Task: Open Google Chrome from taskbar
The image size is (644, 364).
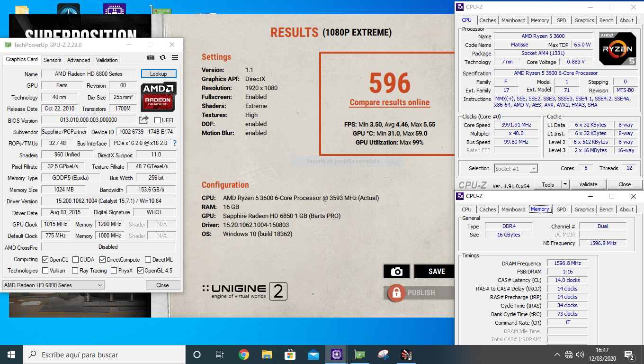Action: point(244,355)
